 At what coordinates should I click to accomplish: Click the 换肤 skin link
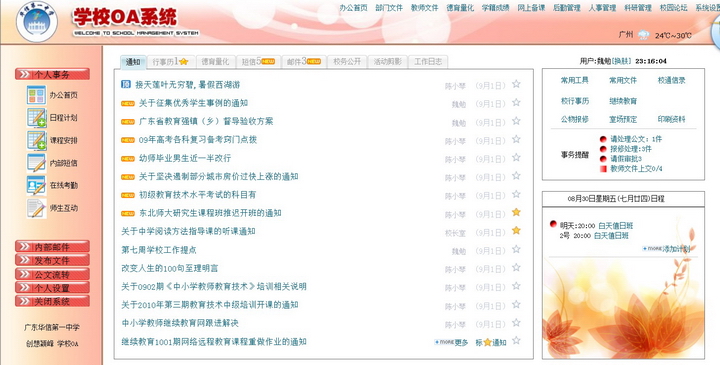coord(622,61)
